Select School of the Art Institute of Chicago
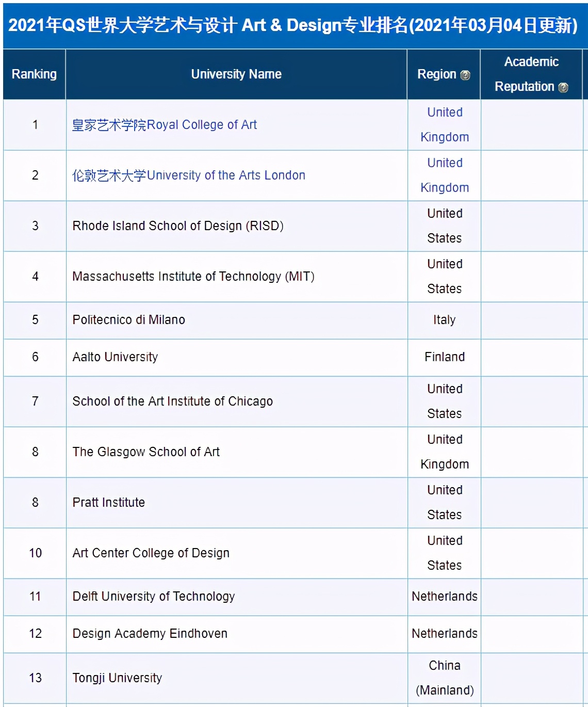This screenshot has width=588, height=707. click(173, 401)
